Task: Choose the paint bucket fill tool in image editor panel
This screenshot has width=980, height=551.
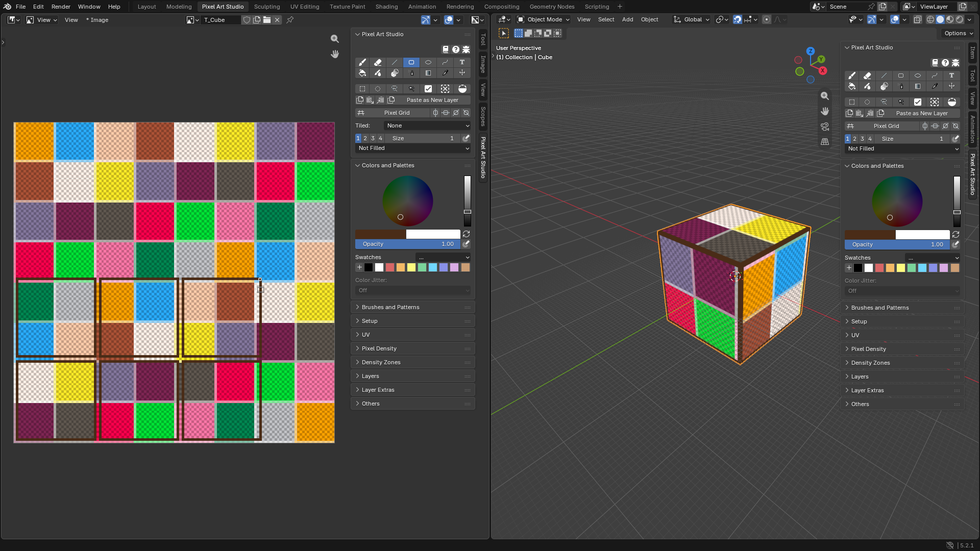Action: pyautogui.click(x=362, y=73)
